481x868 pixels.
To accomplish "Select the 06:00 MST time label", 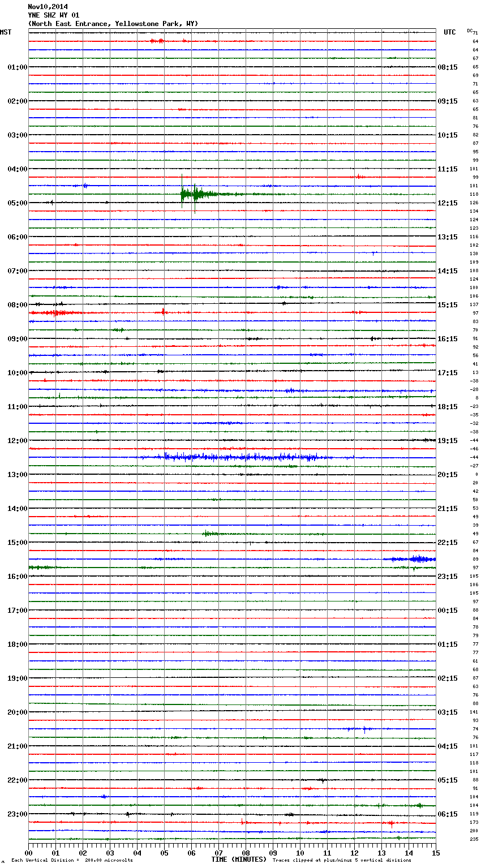I will coord(18,237).
